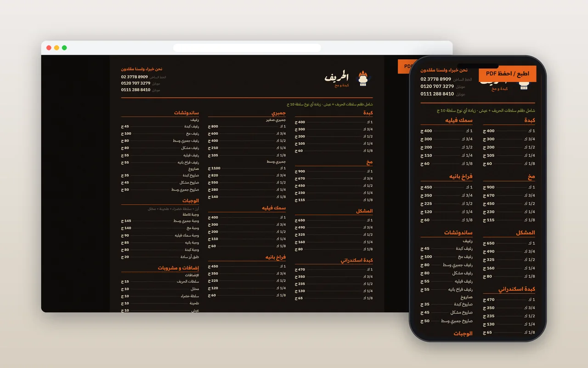
Task: Click mobile number "0120 707 3279" in the browser page
Action: click(136, 83)
